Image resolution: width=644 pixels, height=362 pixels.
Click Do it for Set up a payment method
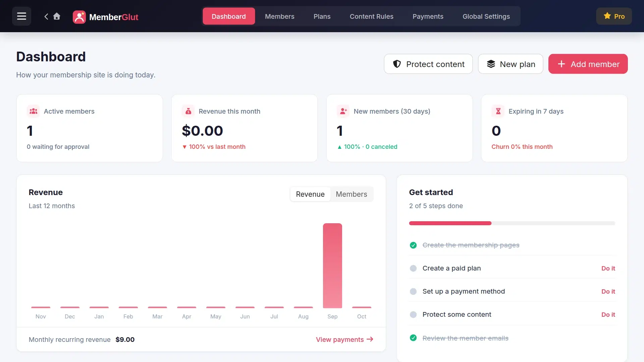[608, 291]
